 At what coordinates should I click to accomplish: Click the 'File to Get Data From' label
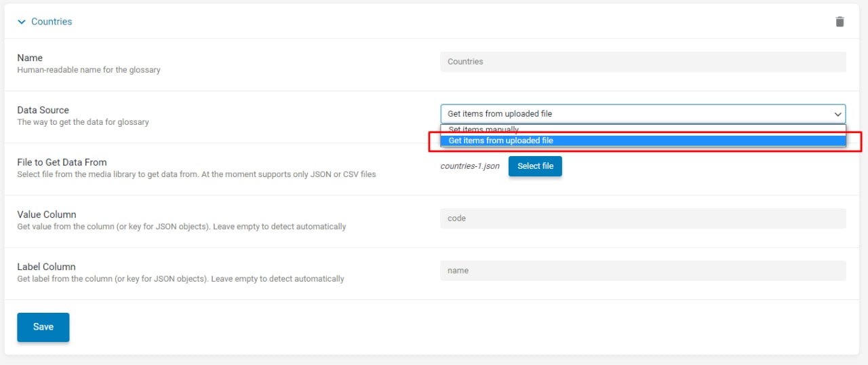point(62,162)
